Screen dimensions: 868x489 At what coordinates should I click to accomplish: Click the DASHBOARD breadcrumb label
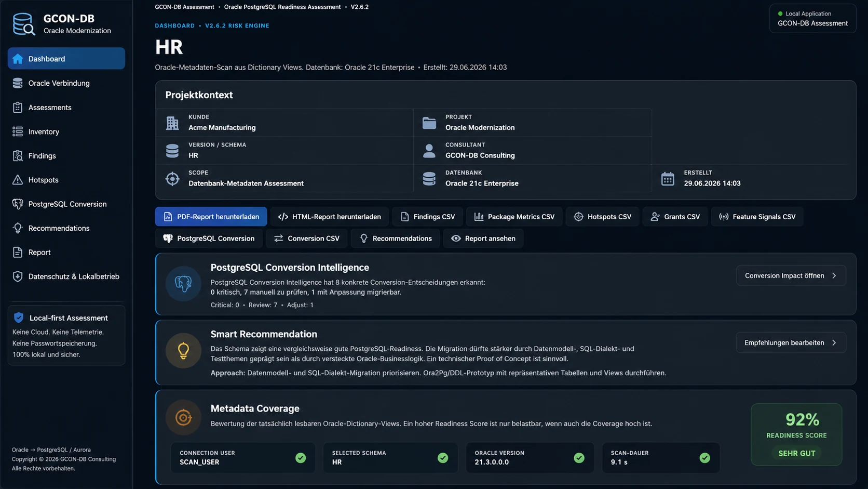(x=175, y=25)
